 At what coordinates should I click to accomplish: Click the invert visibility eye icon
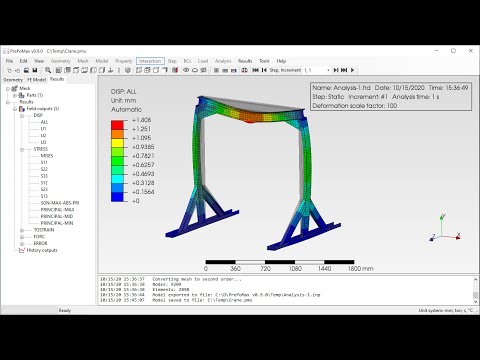pos(203,70)
